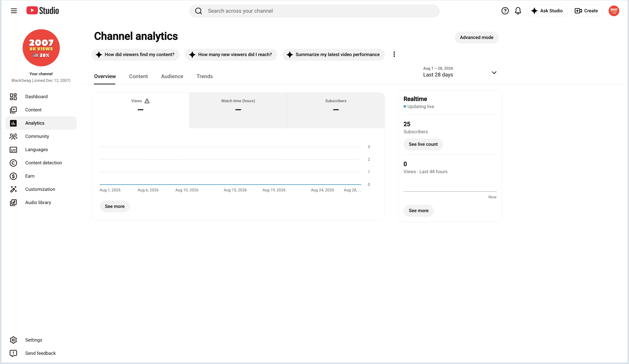Click the 'Your channel' label
The width and height of the screenshot is (629, 364).
[41, 74]
